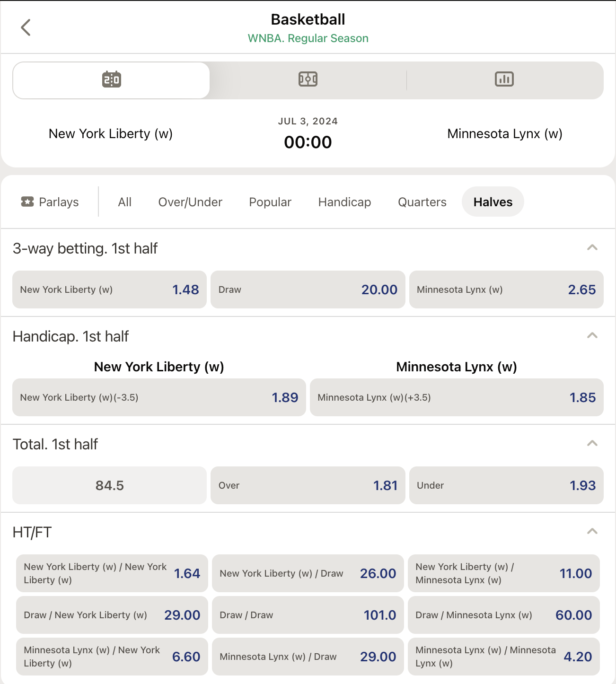Pick Minnesota Lynx / New York Liberty 6.60
This screenshot has width=616, height=684.
click(x=112, y=657)
